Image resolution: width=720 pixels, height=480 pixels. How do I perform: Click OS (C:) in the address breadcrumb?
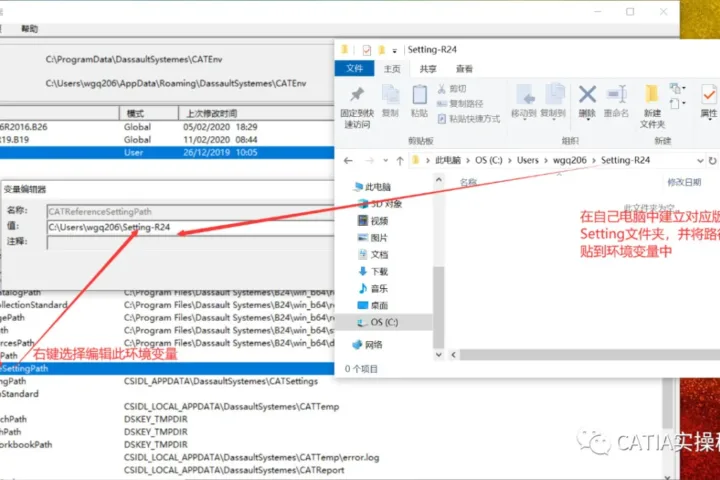(x=489, y=160)
